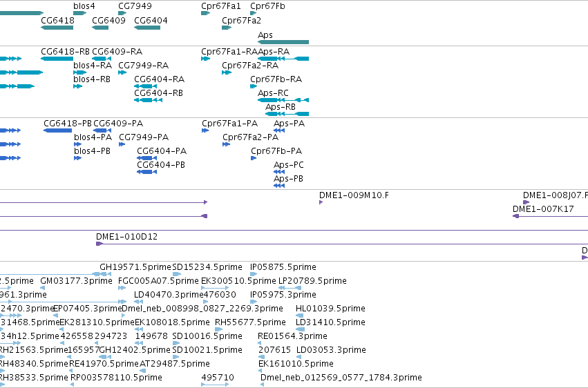Click the long Aps gene arrow bar
The height and width of the screenshot is (388, 588).
tap(283, 42)
